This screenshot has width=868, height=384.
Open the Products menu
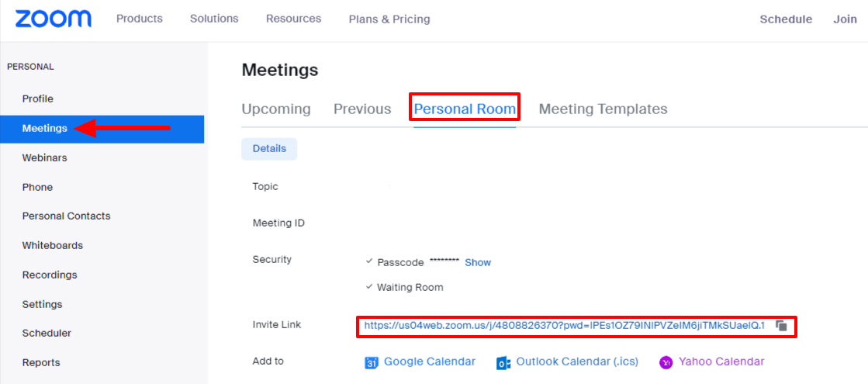140,19
